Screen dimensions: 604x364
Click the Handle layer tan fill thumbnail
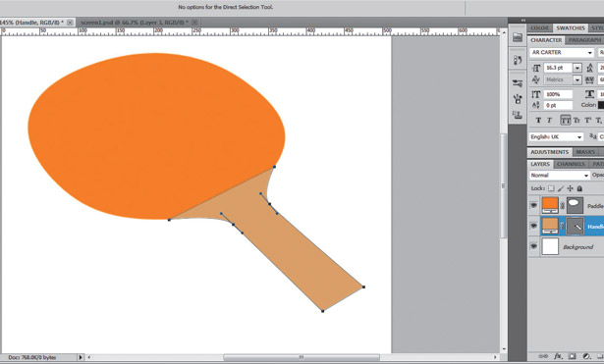pos(550,226)
